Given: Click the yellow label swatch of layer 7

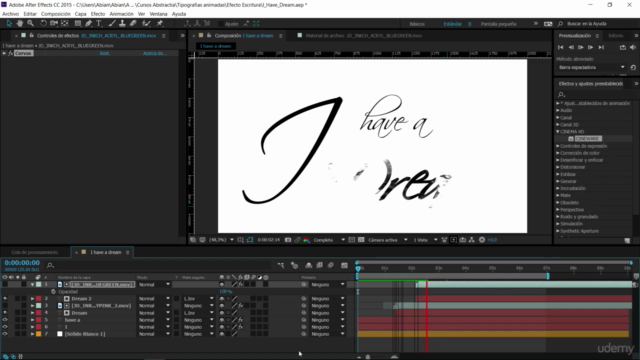Looking at the screenshot, I should (39, 334).
